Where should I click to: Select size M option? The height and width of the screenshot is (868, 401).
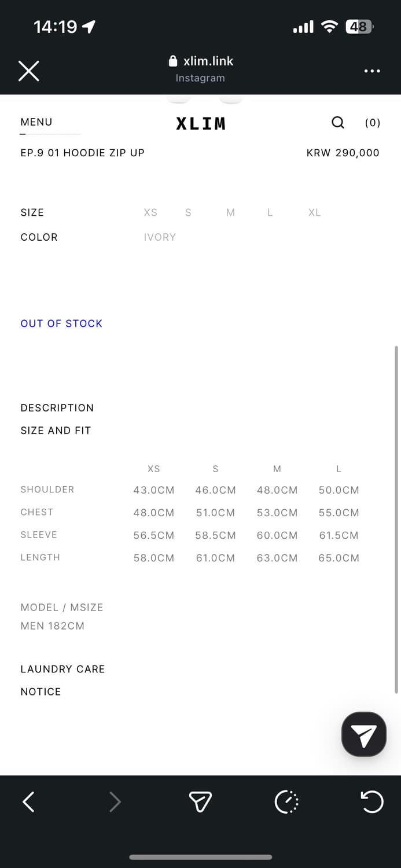[x=230, y=212]
